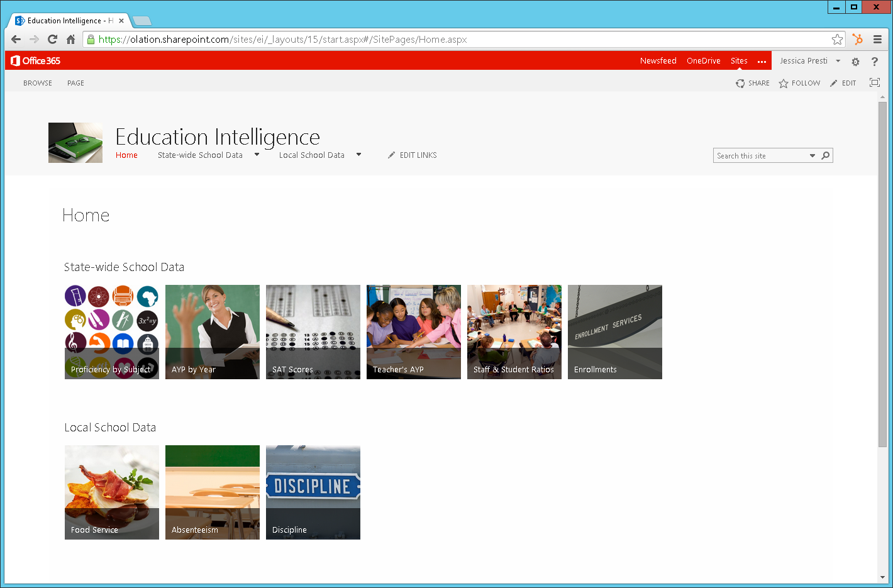Viewport: 893px width, 588px height.
Task: Expand the Local School Data dropdown
Action: (x=358, y=154)
